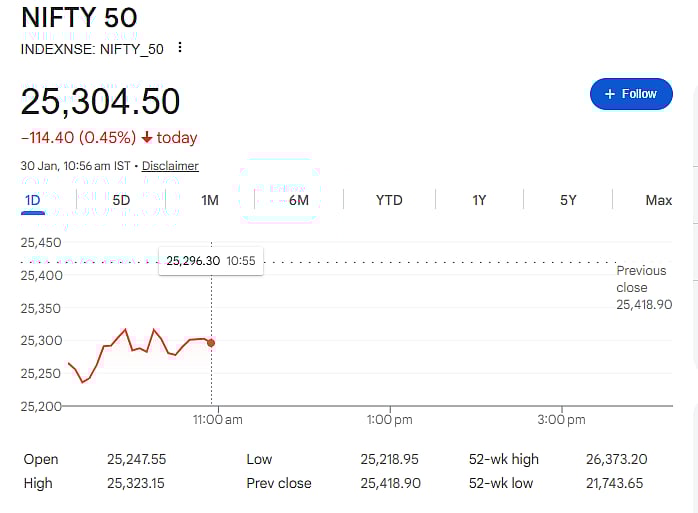Click the NIFTY 50 title
The image size is (698, 513).
[x=79, y=18]
